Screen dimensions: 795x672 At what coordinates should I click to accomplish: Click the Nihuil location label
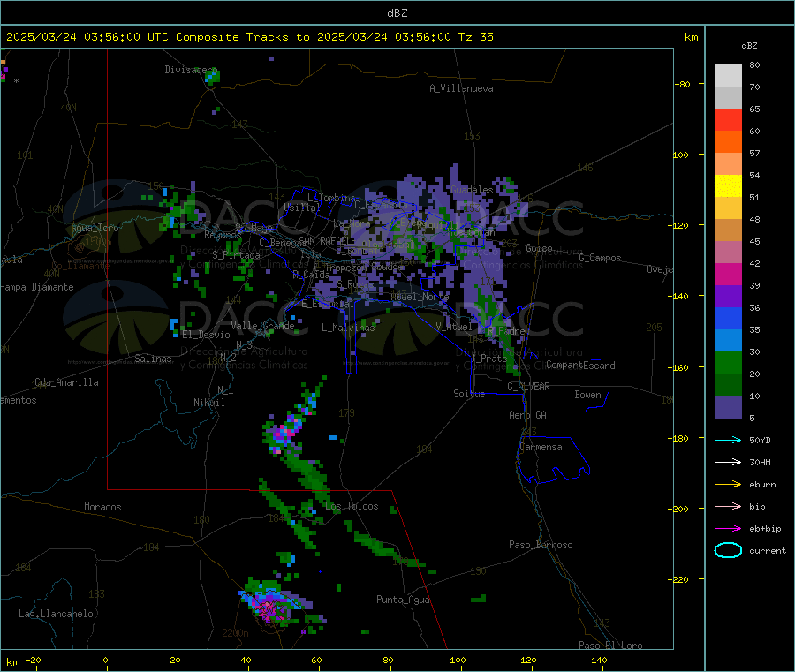pyautogui.click(x=208, y=403)
